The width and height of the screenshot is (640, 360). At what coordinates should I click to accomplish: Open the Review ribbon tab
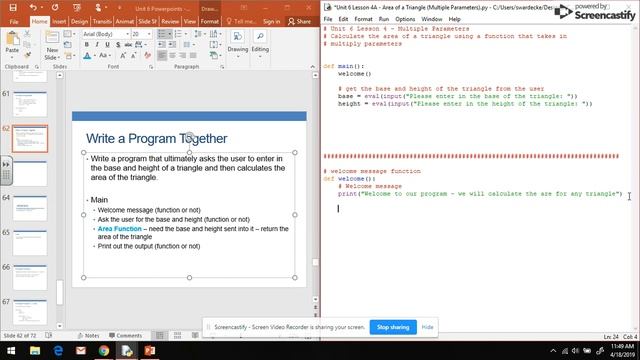[x=170, y=21]
